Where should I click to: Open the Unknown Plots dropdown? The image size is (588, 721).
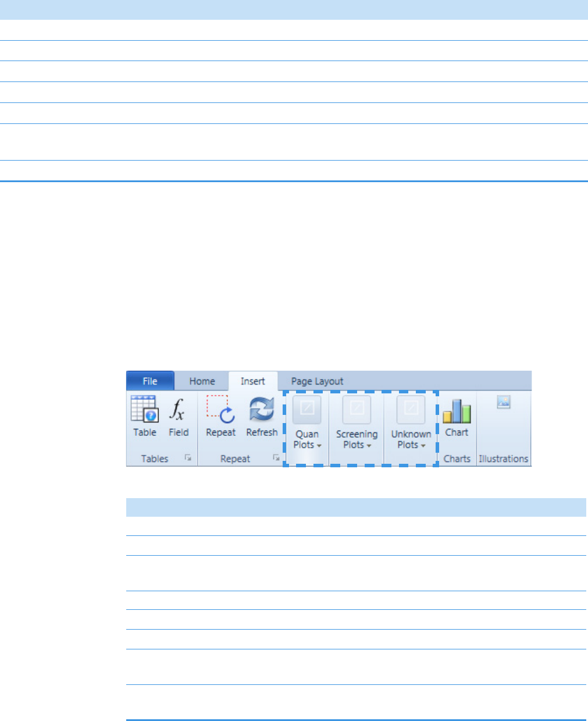pyautogui.click(x=411, y=423)
